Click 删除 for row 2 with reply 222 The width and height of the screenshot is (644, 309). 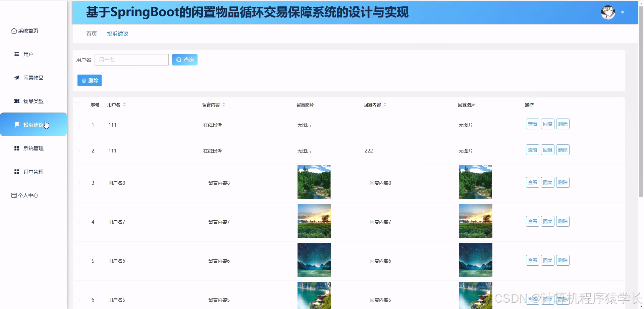click(x=563, y=150)
